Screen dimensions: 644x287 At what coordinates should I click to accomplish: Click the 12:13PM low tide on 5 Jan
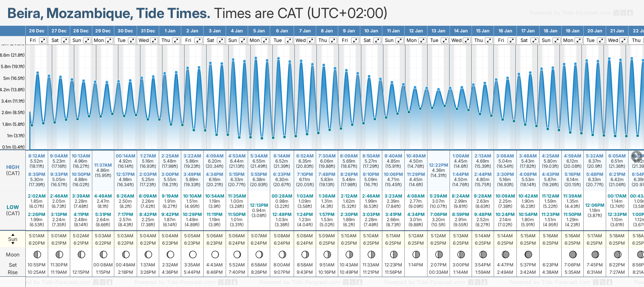259,205
